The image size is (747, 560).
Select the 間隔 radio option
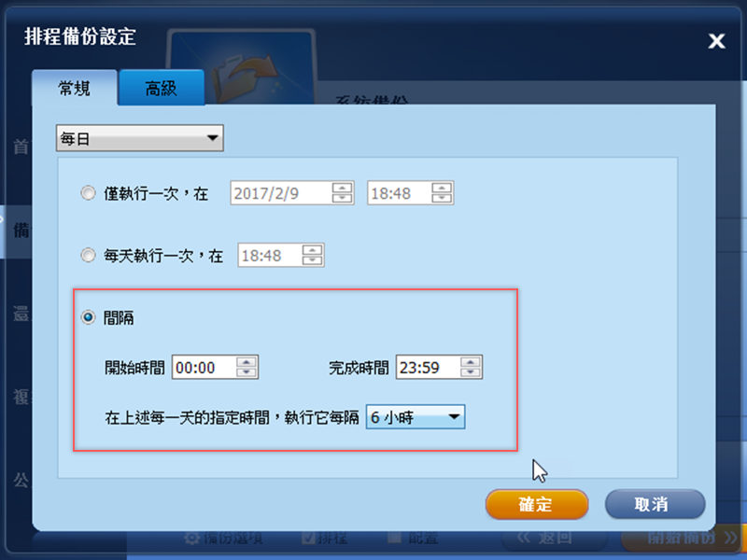point(88,317)
